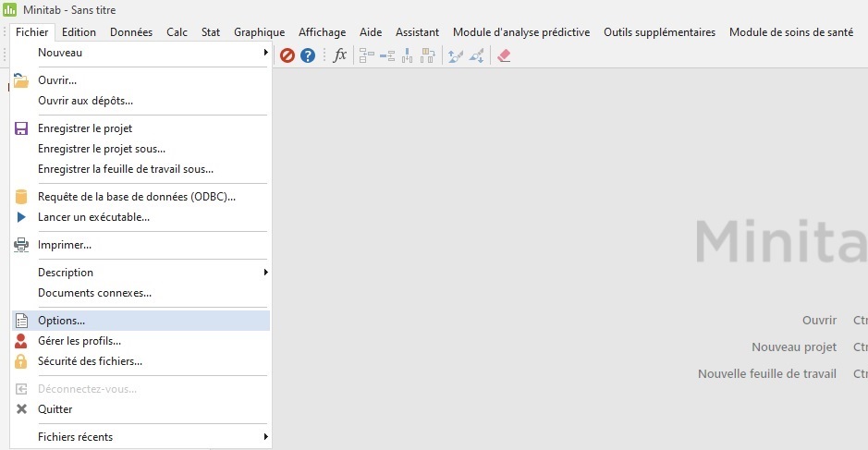
Task: Click Nouvelle feuille de travail link
Action: [766, 373]
